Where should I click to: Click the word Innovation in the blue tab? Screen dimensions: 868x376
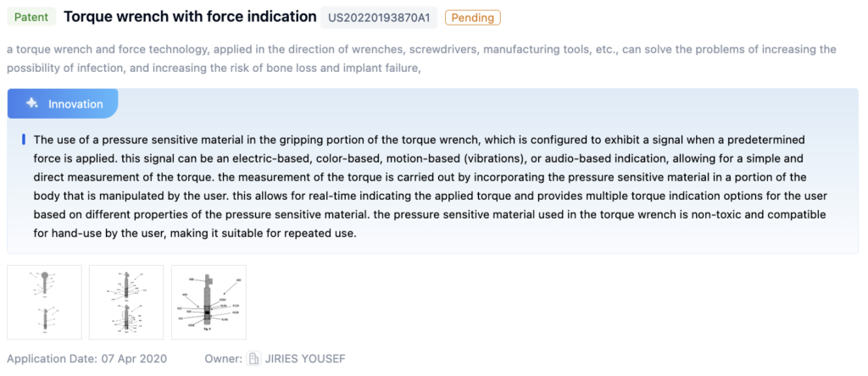75,103
